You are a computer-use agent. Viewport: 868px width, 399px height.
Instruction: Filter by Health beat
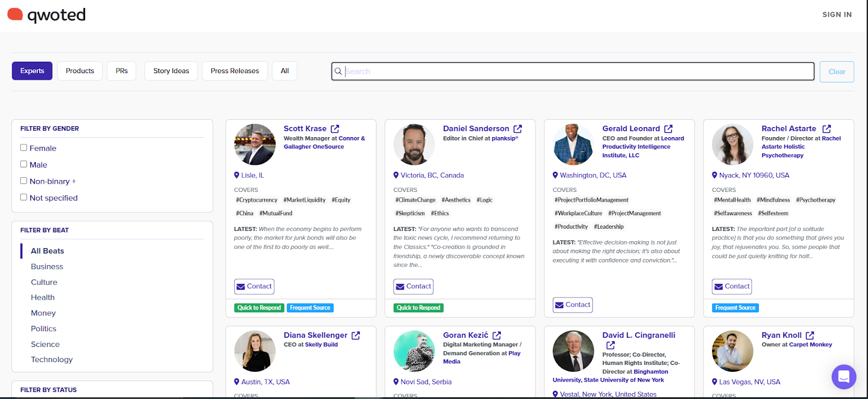point(43,298)
